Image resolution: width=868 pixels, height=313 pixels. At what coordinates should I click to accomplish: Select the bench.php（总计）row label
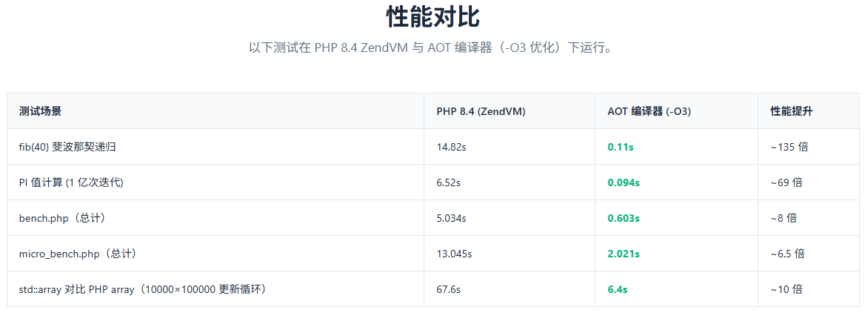pyautogui.click(x=62, y=218)
